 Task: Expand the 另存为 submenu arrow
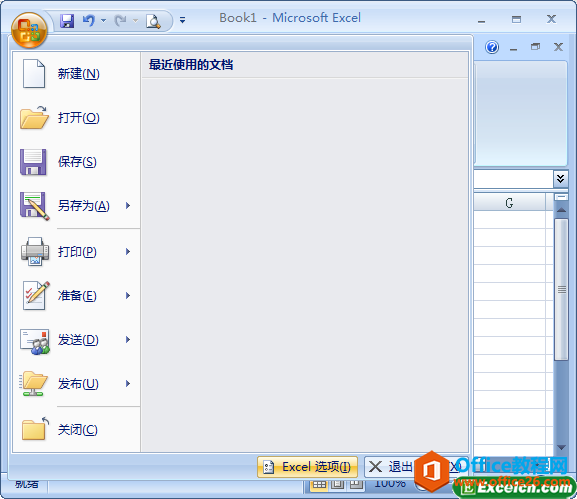click(128, 205)
